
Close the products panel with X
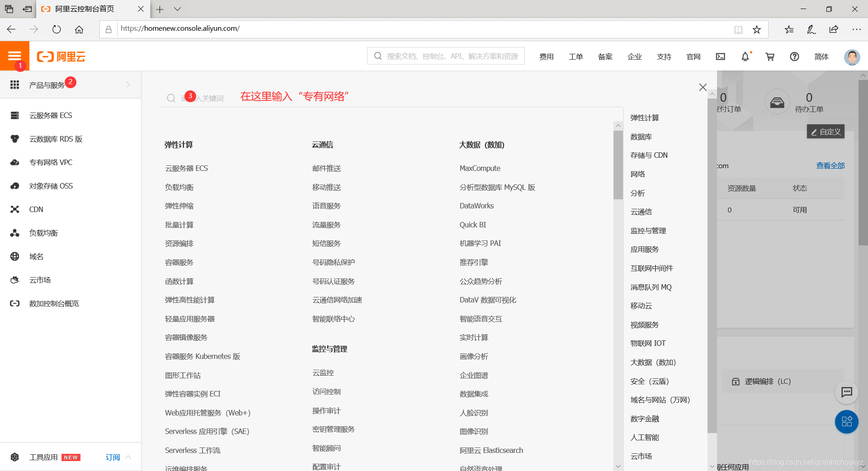[x=703, y=87]
